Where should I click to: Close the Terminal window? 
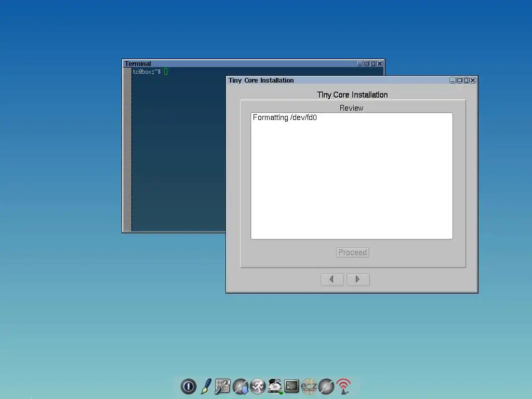point(380,63)
